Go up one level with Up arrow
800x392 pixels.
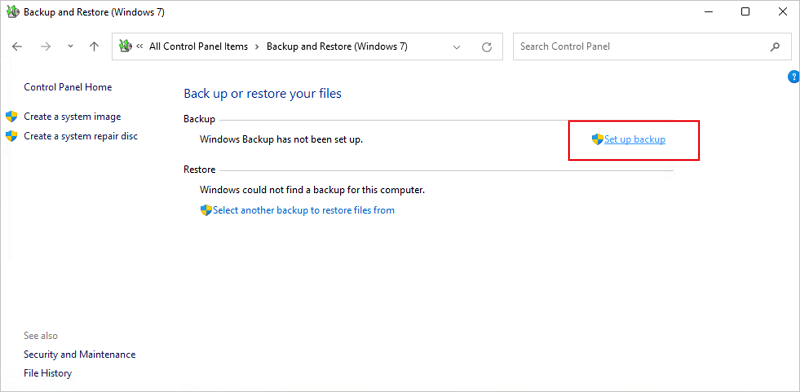click(x=94, y=46)
